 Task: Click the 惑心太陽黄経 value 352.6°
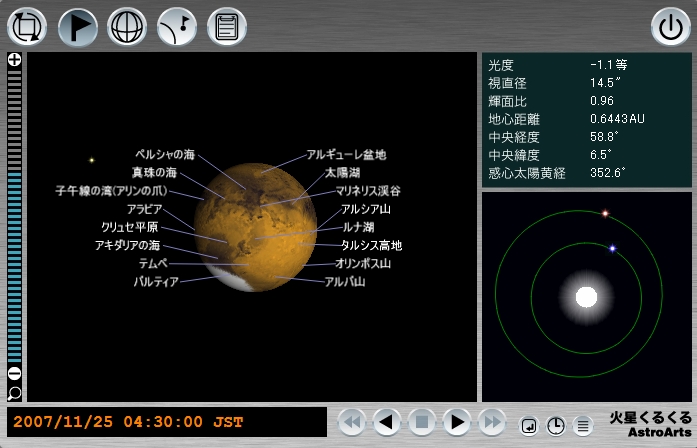click(608, 172)
